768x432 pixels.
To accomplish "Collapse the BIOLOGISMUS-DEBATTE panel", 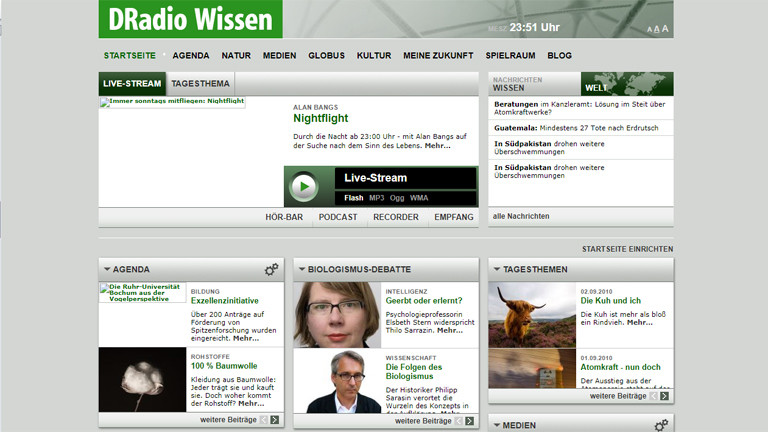I will [x=302, y=269].
